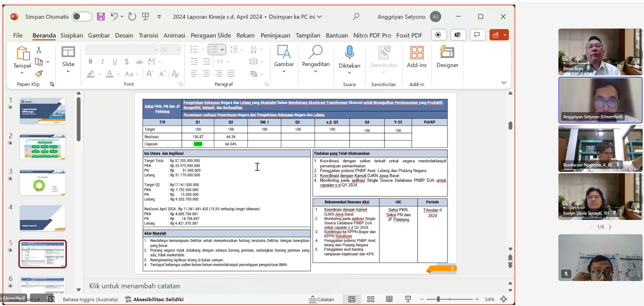Screen dimensions: 644x306
Task: Click the Save icon in title bar
Action: 101,16
